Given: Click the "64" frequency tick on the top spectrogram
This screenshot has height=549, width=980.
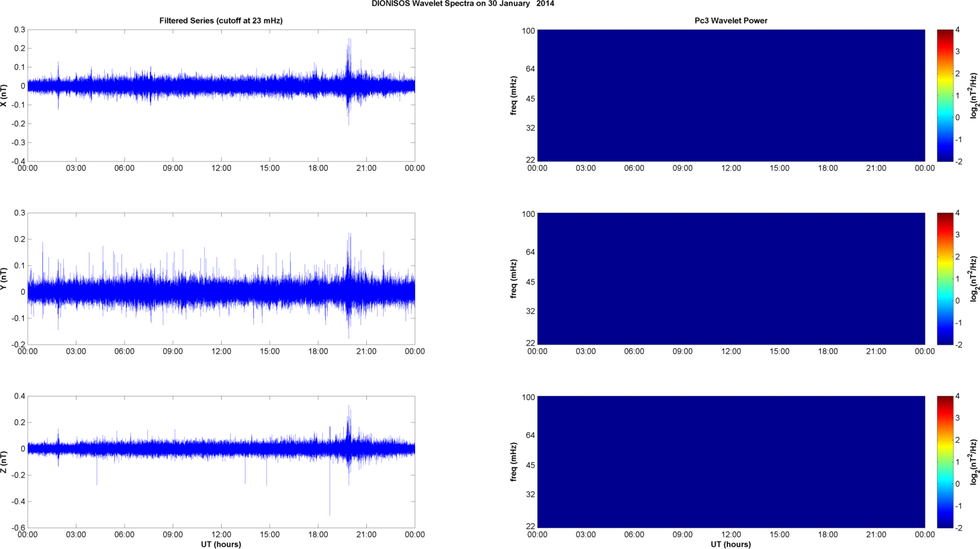Looking at the screenshot, I should 530,69.
